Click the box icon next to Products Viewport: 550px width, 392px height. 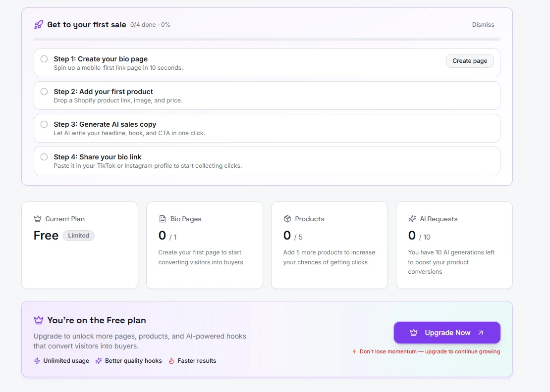pyautogui.click(x=287, y=219)
